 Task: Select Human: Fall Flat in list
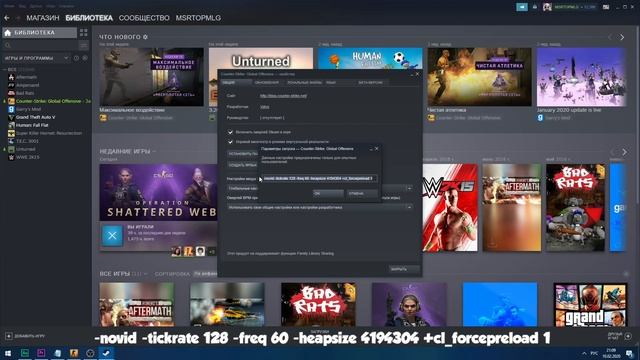coord(32,125)
